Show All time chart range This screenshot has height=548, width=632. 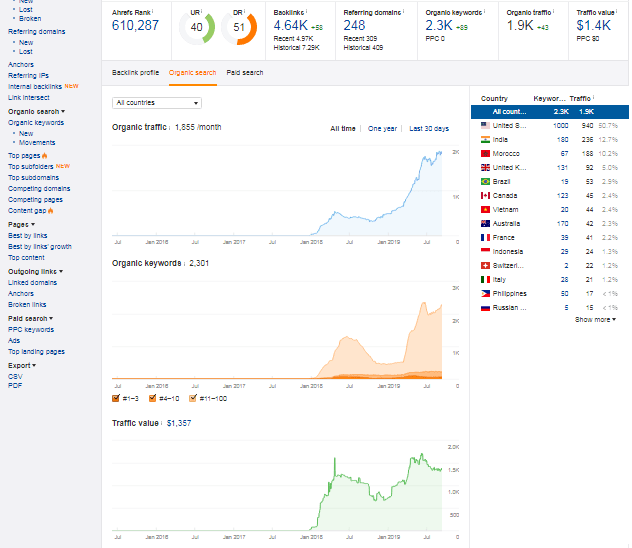343,129
